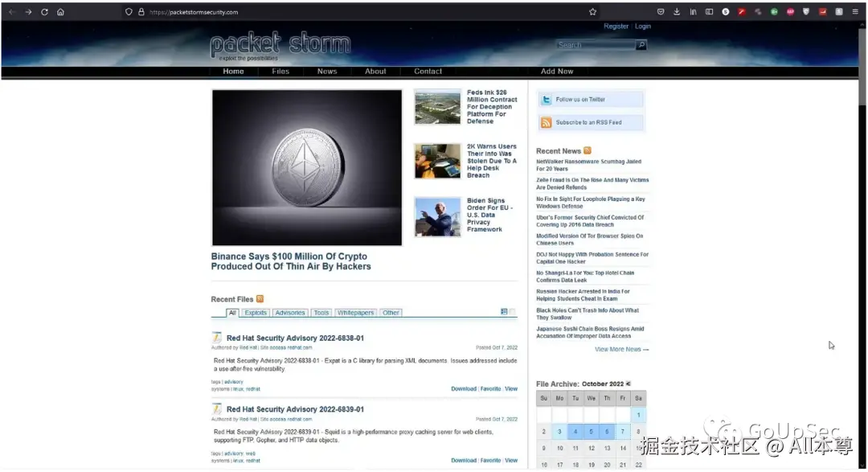Click the search magnifier button
Screen dimensions: 868x472
(641, 45)
